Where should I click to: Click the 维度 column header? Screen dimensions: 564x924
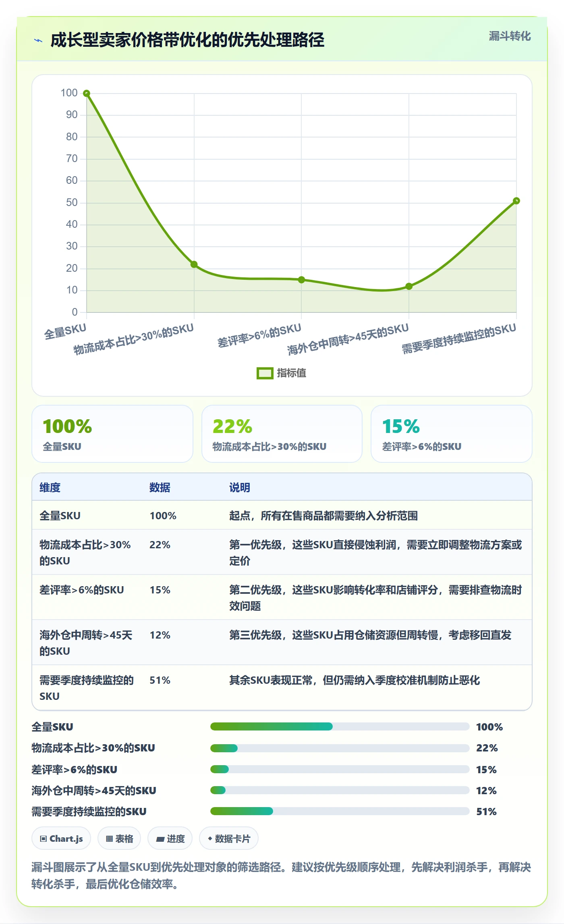tap(50, 487)
